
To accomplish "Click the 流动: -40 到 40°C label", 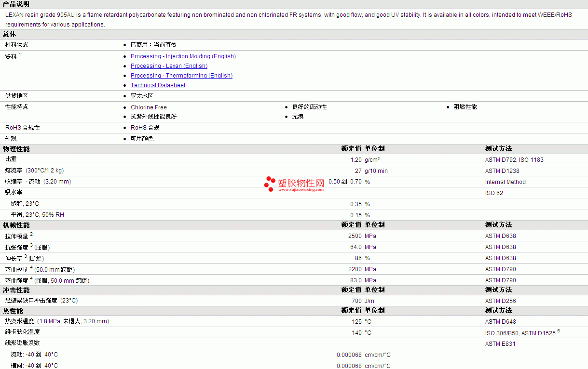I will pos(34,355).
